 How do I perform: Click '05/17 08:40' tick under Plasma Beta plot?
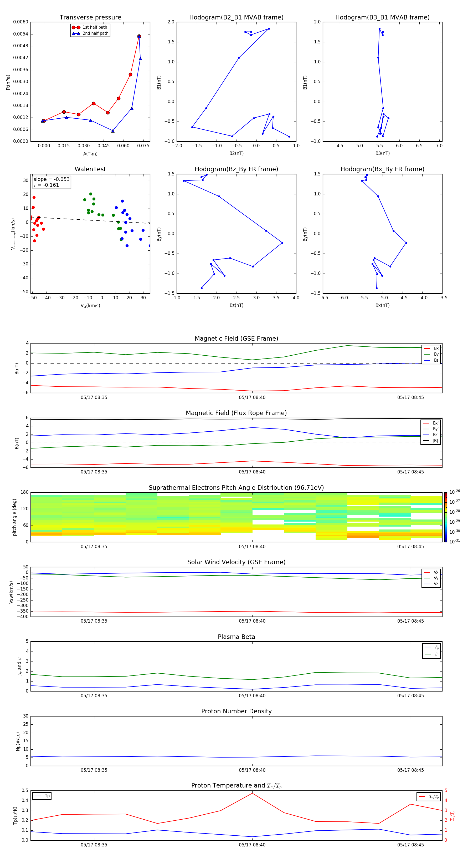[x=252, y=696]
